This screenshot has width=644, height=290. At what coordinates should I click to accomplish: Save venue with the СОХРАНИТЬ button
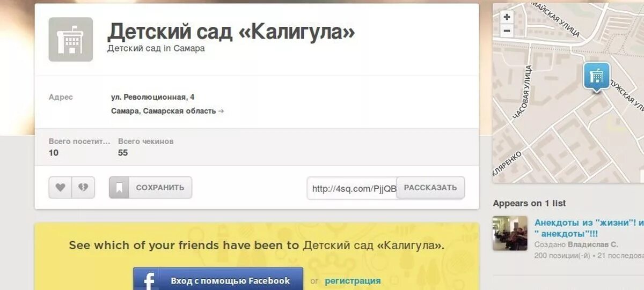[150, 188]
